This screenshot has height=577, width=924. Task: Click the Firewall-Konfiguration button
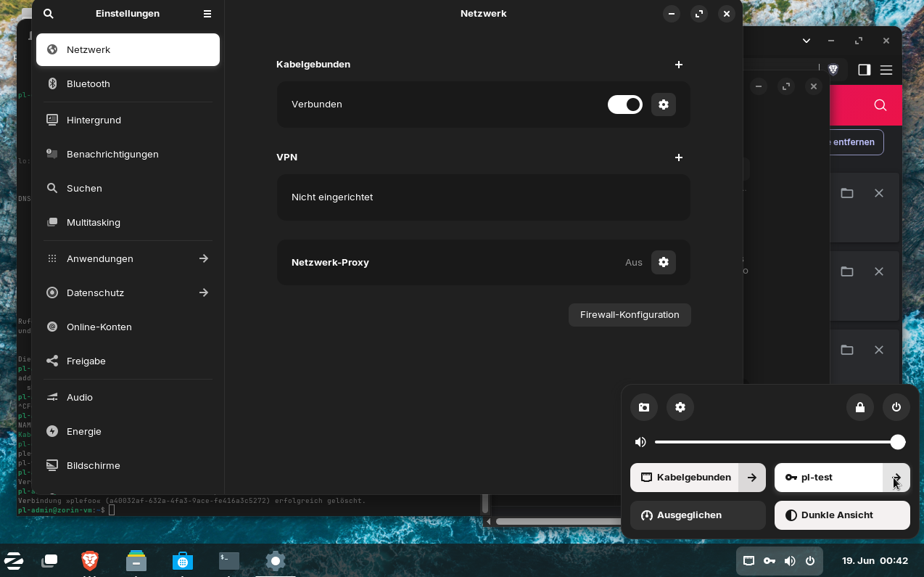[629, 315]
